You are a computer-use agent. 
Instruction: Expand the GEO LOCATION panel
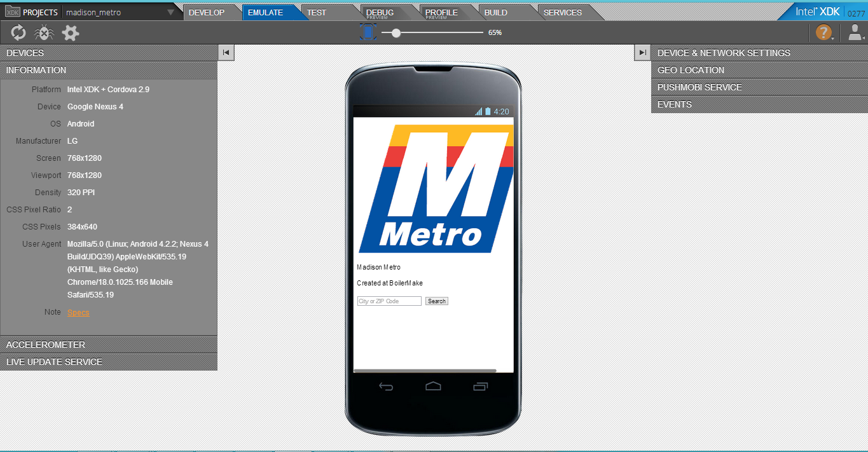759,70
